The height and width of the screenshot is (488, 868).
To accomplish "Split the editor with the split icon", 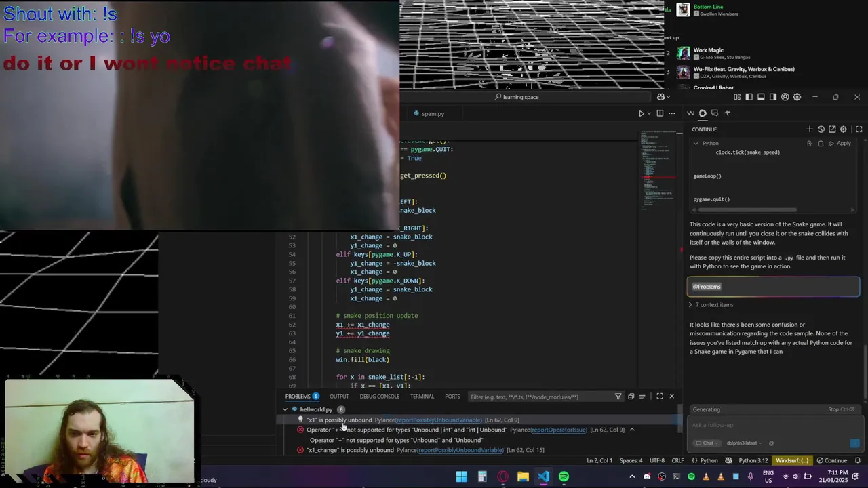I will click(660, 113).
